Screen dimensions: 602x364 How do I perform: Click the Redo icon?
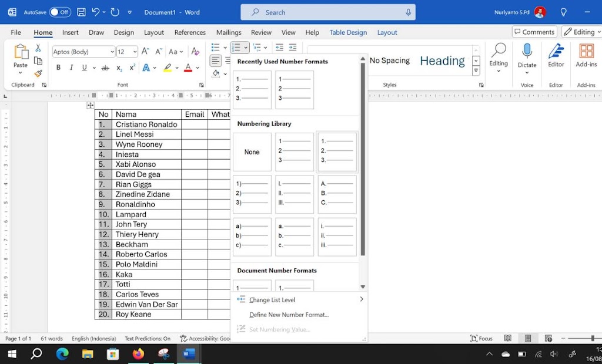115,12
